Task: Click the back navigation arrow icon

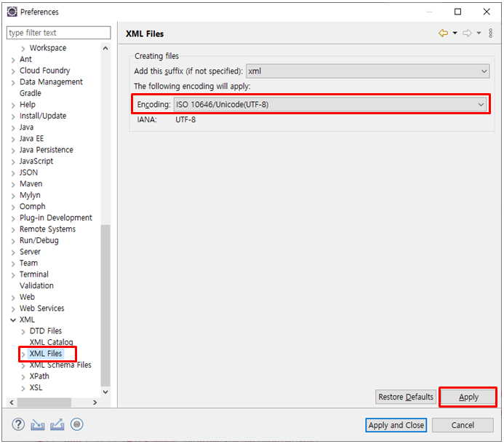Action: 443,33
